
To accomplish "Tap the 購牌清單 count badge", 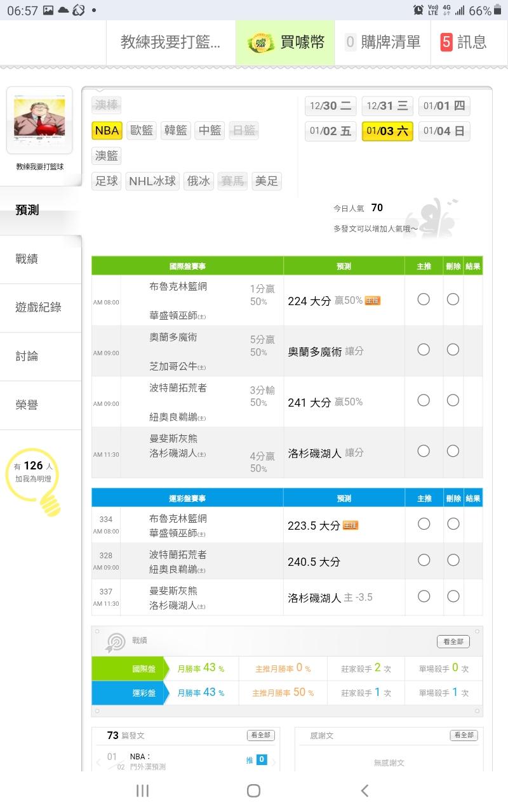I will tap(351, 43).
